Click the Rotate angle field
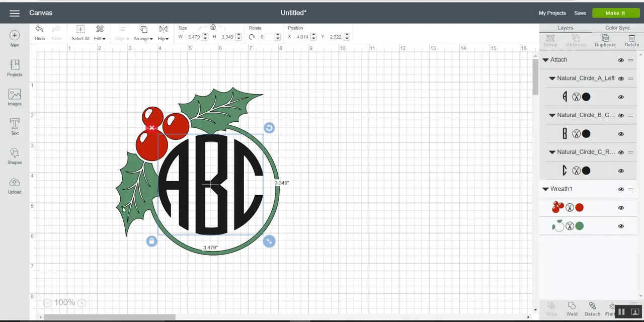Screen dimensions: 644x322 (265, 37)
